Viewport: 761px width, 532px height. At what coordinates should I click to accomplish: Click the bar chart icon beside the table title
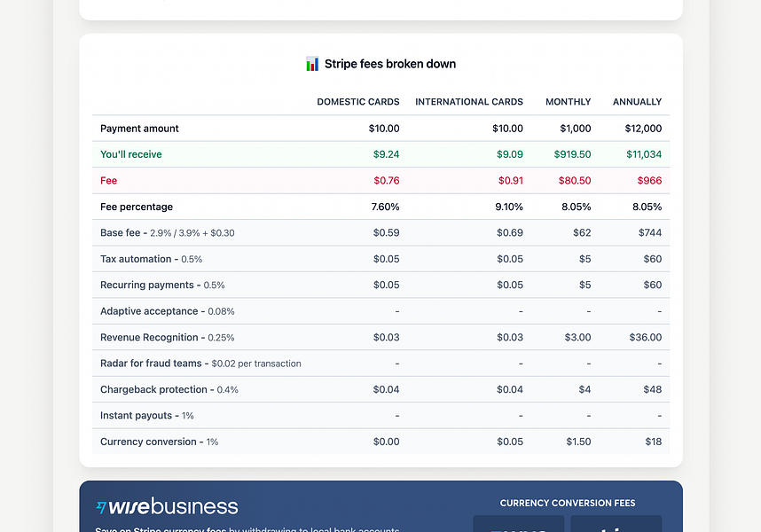coord(311,63)
